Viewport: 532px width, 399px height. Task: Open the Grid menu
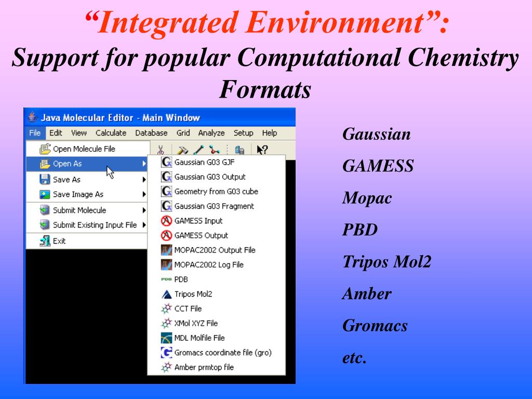[x=183, y=133]
